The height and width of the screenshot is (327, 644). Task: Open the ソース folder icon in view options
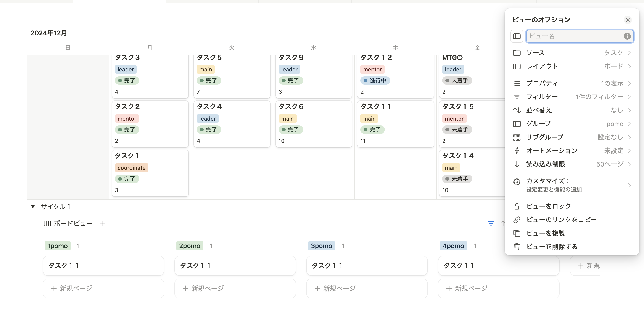click(517, 53)
